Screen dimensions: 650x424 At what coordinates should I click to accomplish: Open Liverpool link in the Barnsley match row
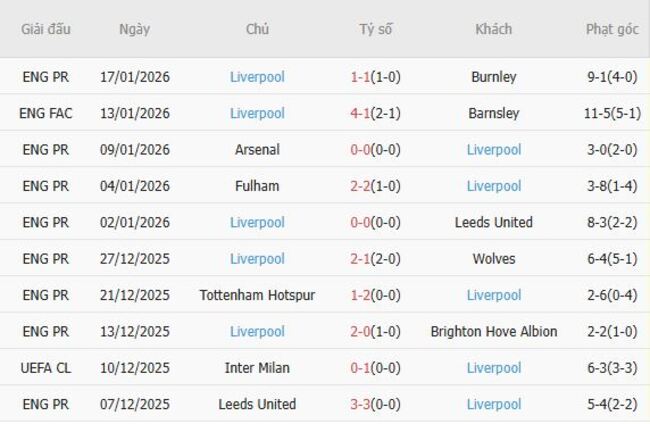click(x=257, y=113)
